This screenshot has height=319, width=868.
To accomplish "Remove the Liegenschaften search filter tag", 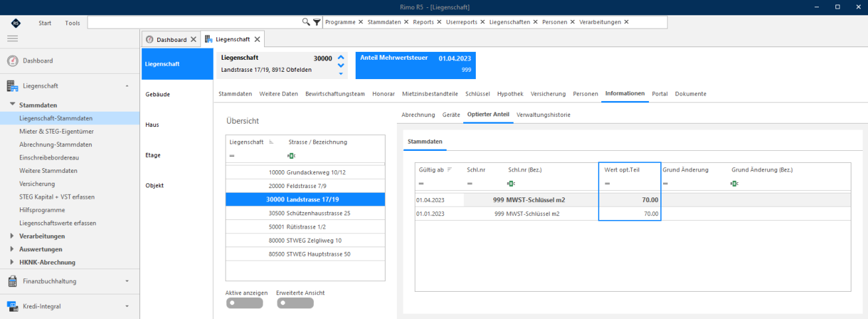I will point(536,22).
